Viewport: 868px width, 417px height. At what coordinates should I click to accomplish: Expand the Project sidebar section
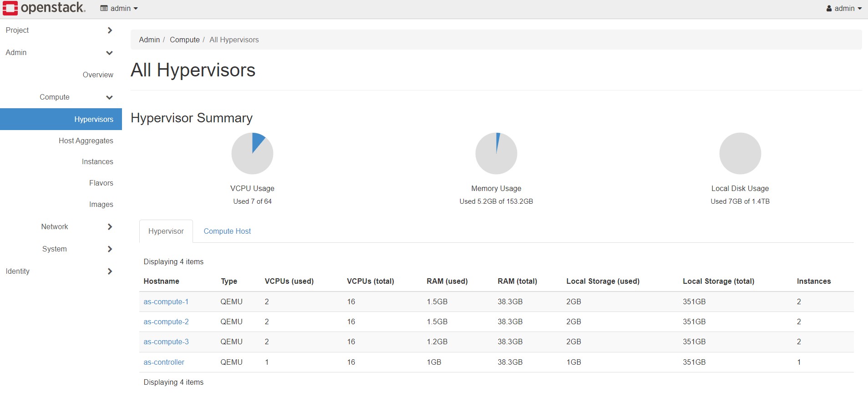(109, 30)
